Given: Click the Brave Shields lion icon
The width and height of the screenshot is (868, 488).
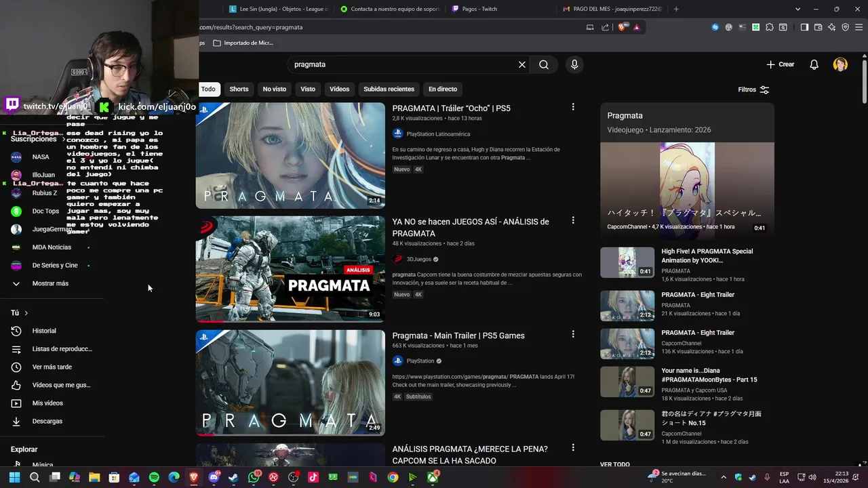Looking at the screenshot, I should (x=621, y=27).
